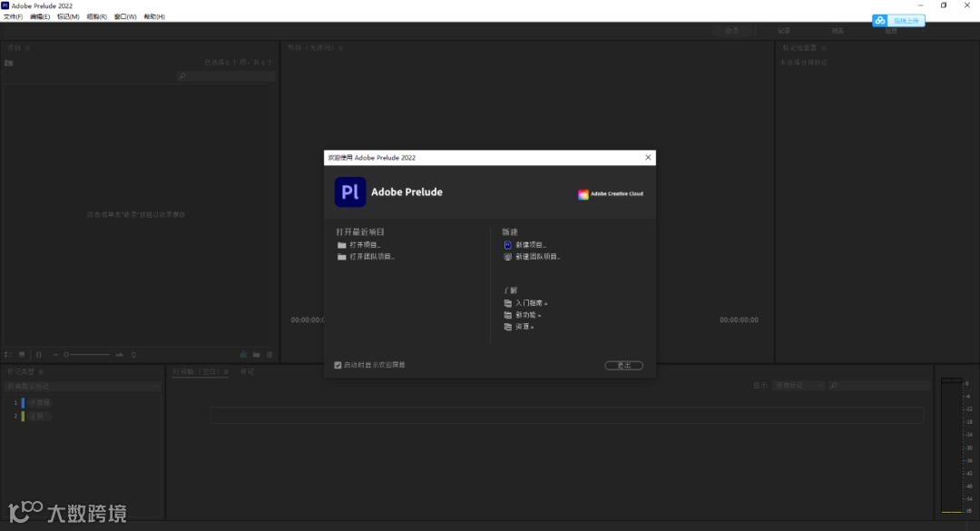Viewport: 980px width, 531px height.
Task: Open the monitor panel menu icon
Action: click(340, 48)
